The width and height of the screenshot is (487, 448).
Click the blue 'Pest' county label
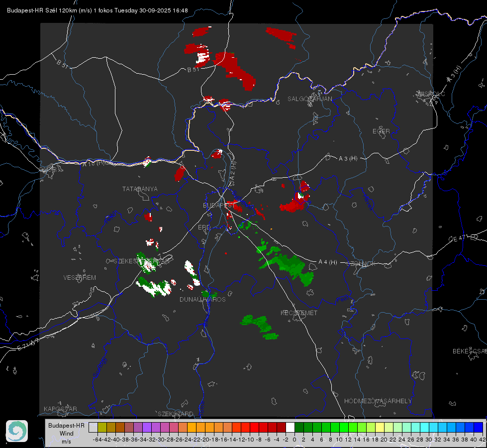(x=342, y=300)
